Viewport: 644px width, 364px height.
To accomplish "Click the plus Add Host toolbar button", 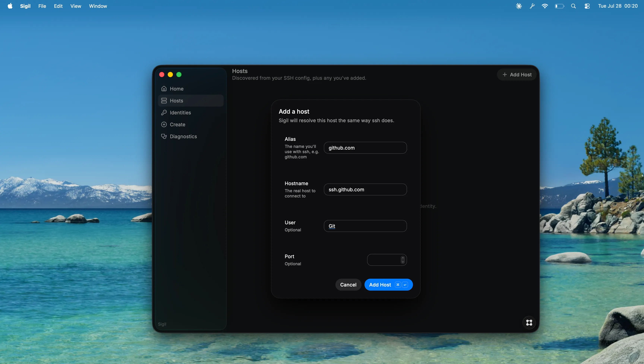I will point(517,75).
